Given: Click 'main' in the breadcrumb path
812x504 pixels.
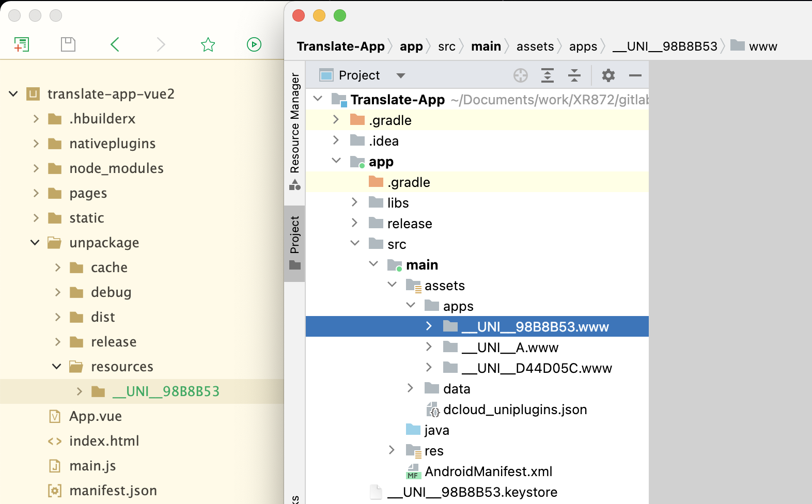Looking at the screenshot, I should (486, 46).
